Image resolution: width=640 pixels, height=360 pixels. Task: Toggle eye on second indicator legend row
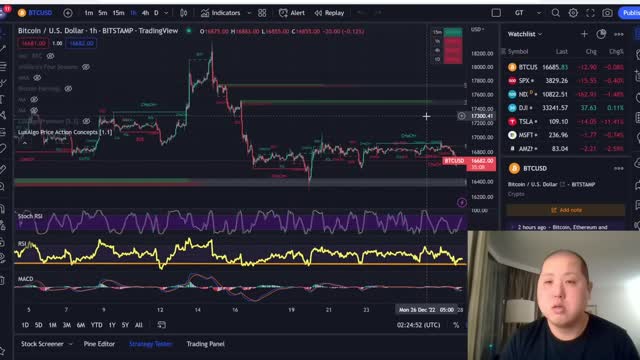[x=86, y=67]
